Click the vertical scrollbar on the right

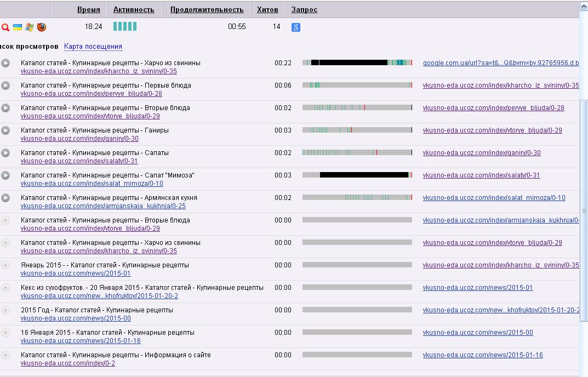[584, 210]
